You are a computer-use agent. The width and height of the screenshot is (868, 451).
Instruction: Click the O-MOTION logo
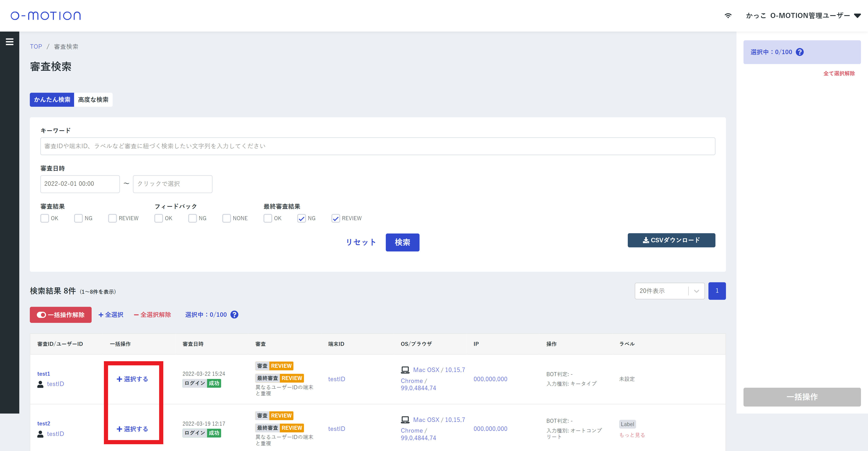click(46, 16)
